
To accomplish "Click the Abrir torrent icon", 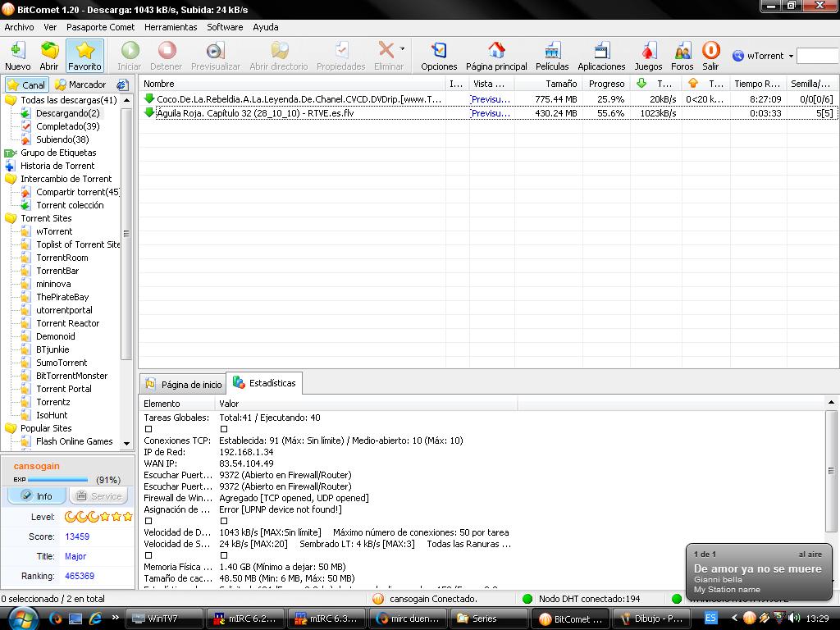I will (48, 55).
